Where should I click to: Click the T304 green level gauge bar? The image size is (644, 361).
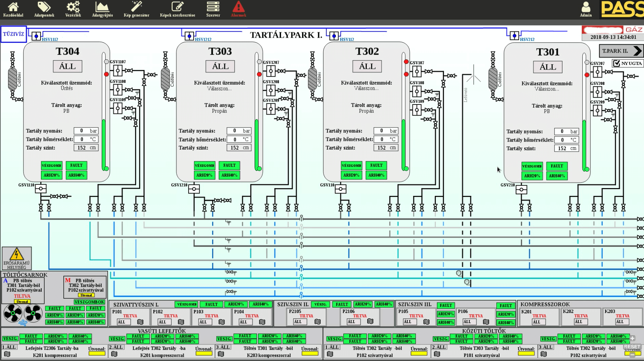pyautogui.click(x=104, y=144)
